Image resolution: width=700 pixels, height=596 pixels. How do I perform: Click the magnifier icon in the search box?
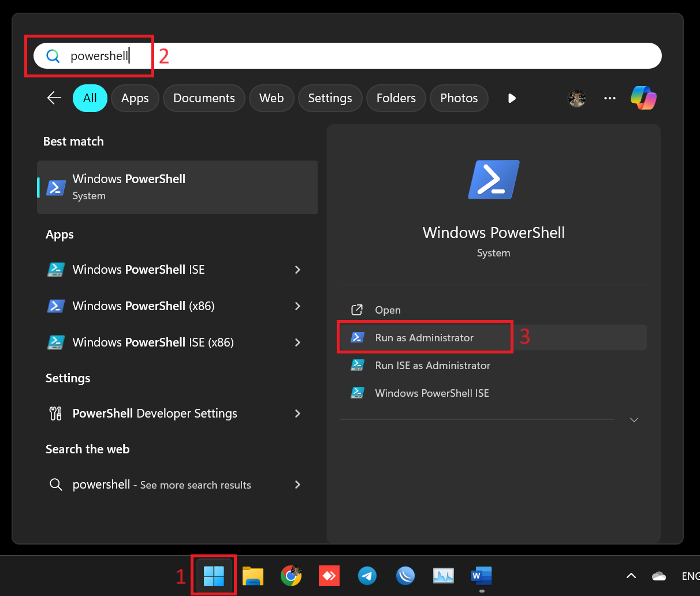tap(53, 56)
